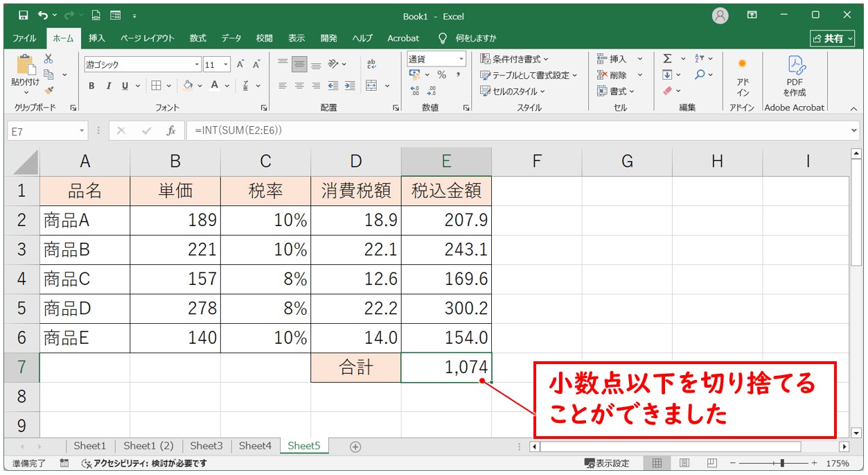Switch to the 挿入 ribbon tab
868x475 pixels.
click(97, 38)
